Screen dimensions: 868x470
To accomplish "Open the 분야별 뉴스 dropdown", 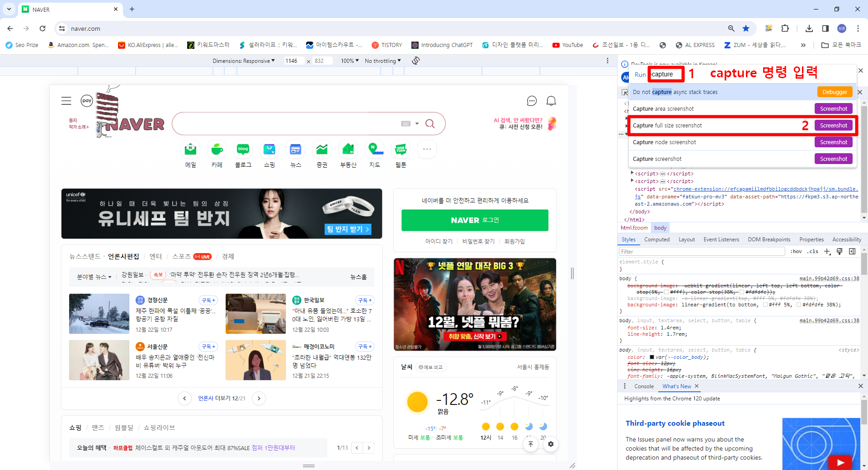I will point(94,277).
